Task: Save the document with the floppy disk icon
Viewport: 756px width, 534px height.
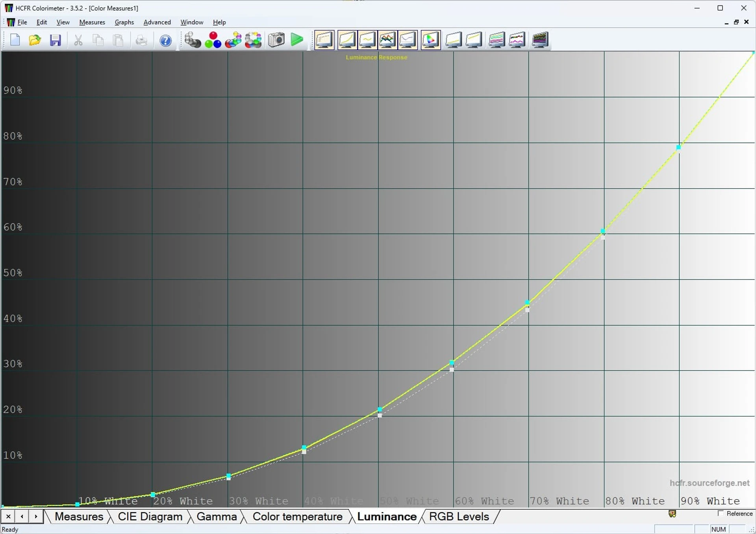Action: 55,40
